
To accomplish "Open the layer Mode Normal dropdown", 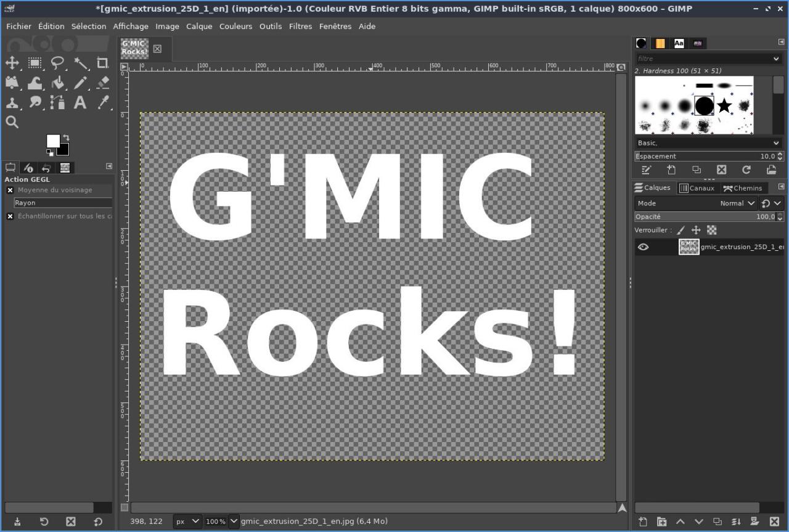I will (737, 203).
